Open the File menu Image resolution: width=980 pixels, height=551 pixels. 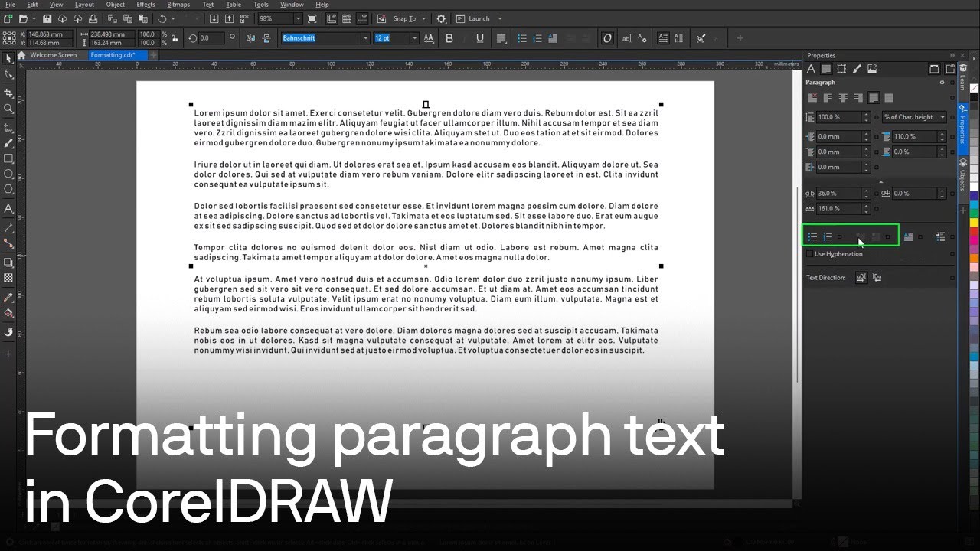(x=10, y=5)
